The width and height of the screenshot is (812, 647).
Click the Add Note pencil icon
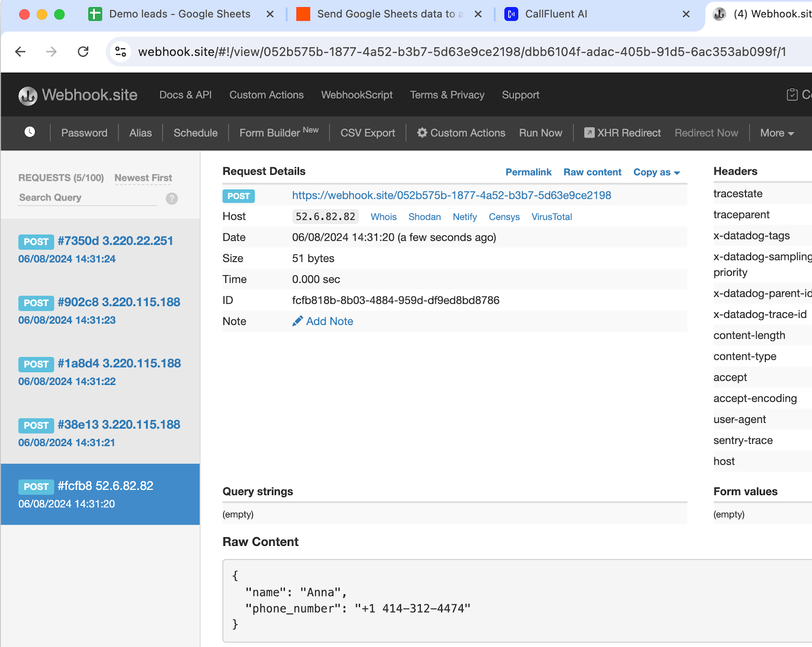click(297, 321)
